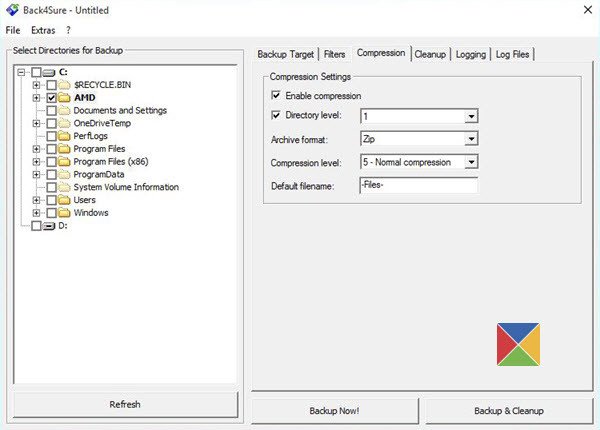Open the Archive format dropdown
The image size is (600, 430).
pos(471,138)
